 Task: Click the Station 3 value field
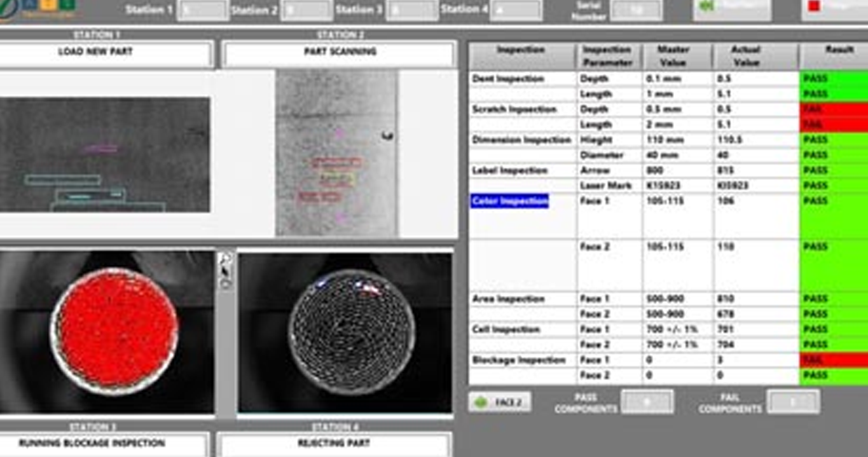411,10
